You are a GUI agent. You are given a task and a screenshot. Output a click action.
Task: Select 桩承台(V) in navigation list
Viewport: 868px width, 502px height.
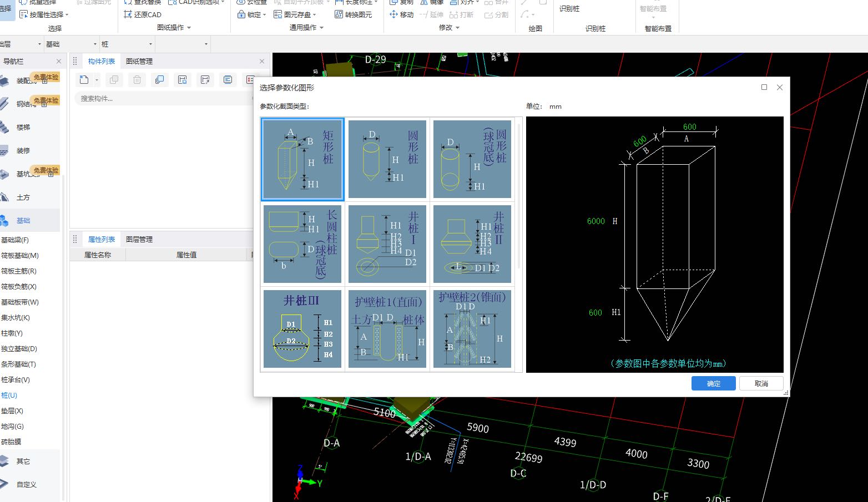[x=16, y=380]
